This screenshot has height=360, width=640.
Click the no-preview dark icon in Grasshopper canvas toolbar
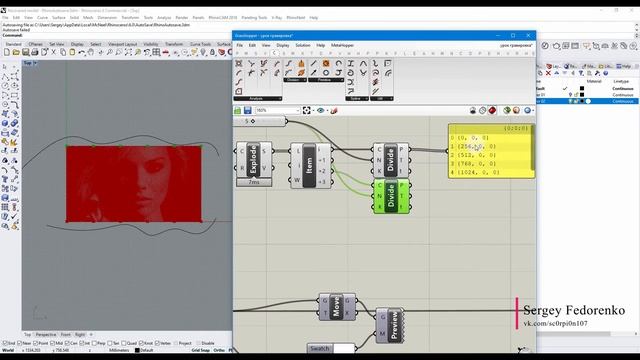coord(473,111)
